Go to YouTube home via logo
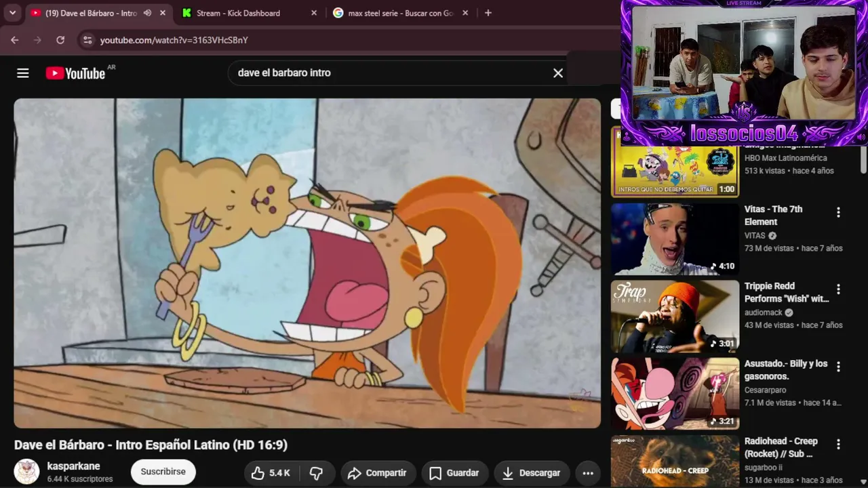The width and height of the screenshot is (868, 488). pyautogui.click(x=75, y=73)
